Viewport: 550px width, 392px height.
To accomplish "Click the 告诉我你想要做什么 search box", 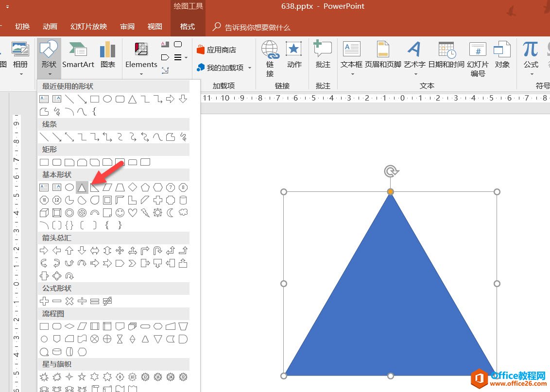I will (258, 27).
